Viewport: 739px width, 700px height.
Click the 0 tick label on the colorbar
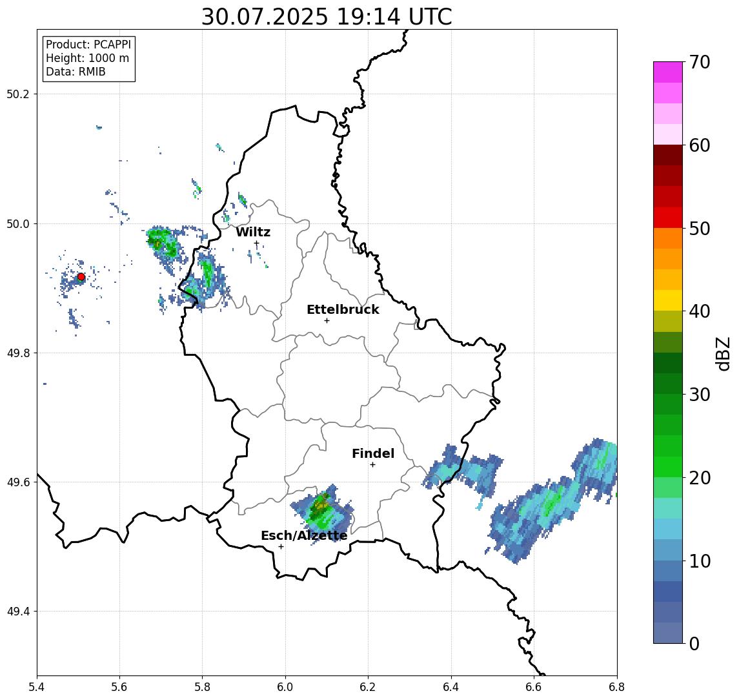click(x=694, y=643)
